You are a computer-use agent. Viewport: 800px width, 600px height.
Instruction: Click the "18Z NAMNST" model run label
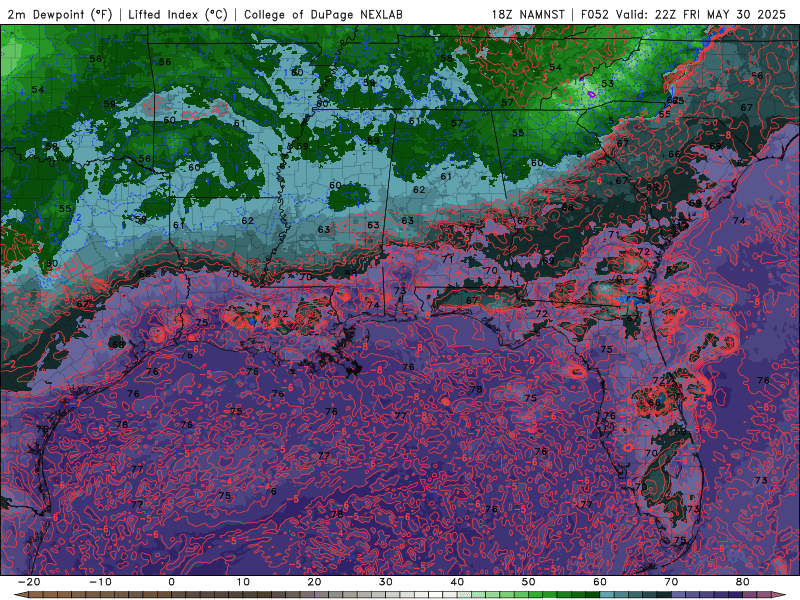pos(528,14)
